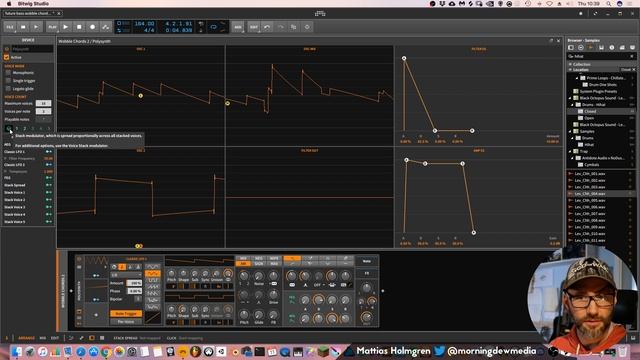Viewport: 640px width, 360px height.
Task: Adjust the oscillator 1 Pitch knob
Action: coord(172,274)
